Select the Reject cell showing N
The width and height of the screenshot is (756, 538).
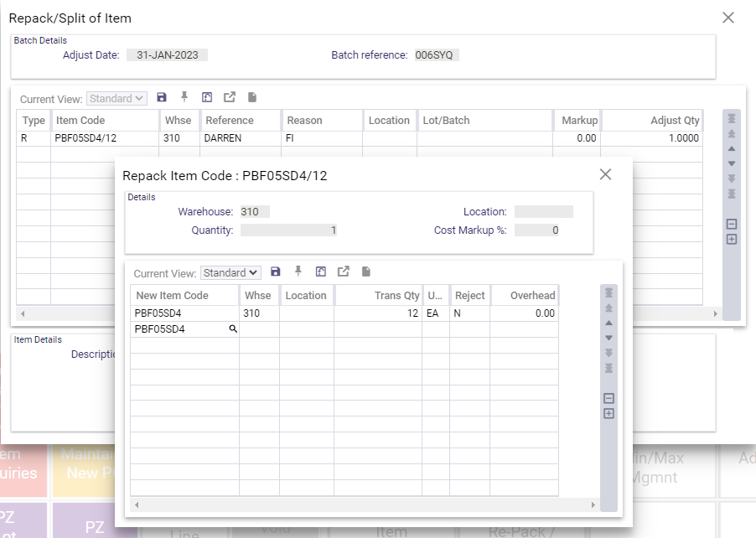click(470, 313)
